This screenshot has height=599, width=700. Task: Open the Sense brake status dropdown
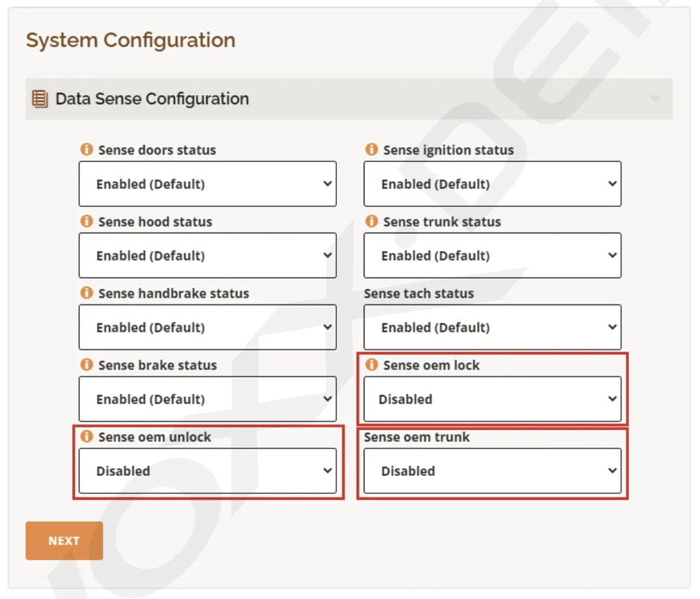click(207, 399)
